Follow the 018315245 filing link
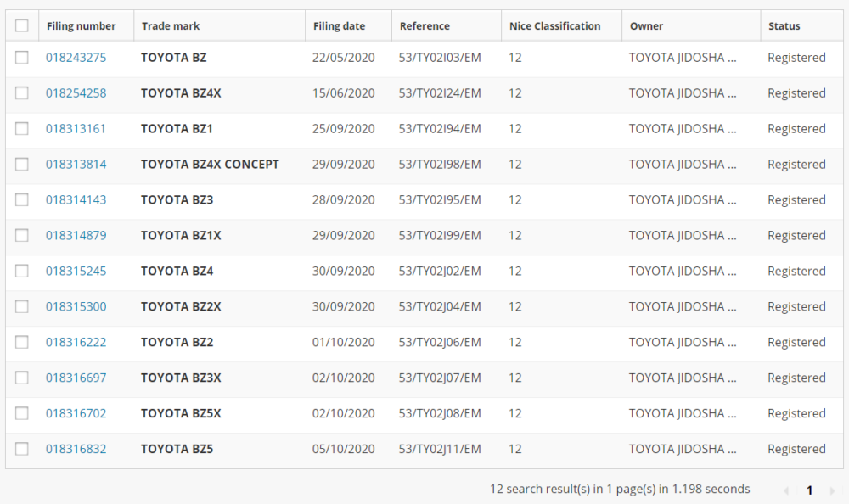This screenshot has width=849, height=504. [76, 271]
